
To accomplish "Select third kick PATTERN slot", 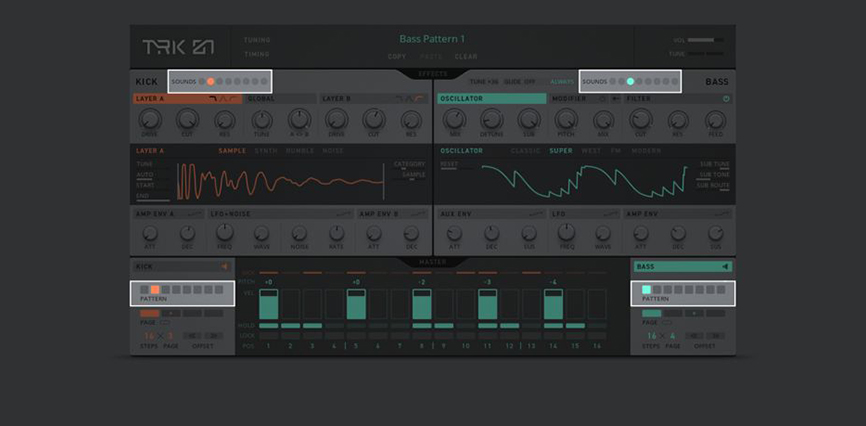I will (166, 290).
